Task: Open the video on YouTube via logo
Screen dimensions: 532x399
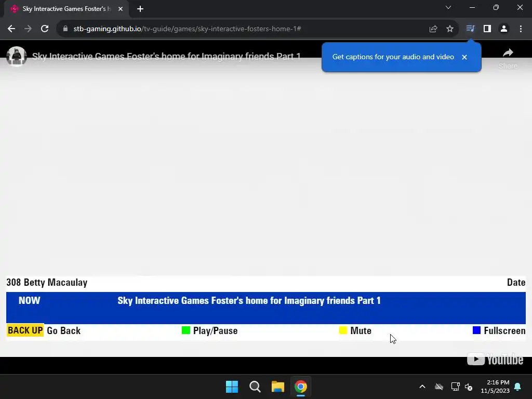Action: (495, 359)
